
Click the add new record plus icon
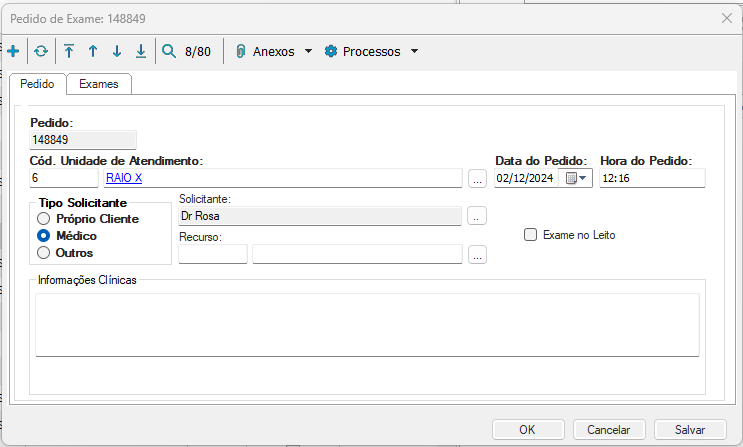(x=13, y=51)
